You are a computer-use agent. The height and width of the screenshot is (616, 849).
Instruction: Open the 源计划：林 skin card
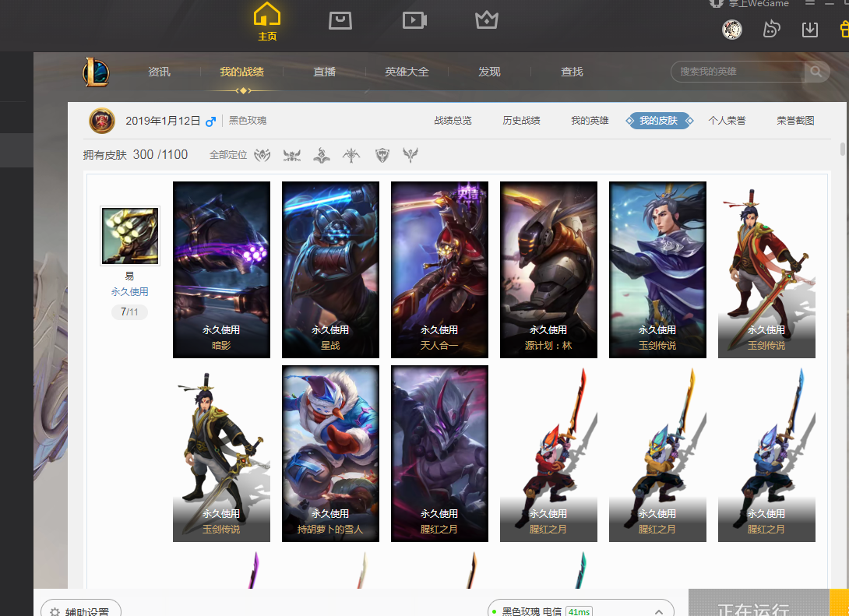coord(548,269)
